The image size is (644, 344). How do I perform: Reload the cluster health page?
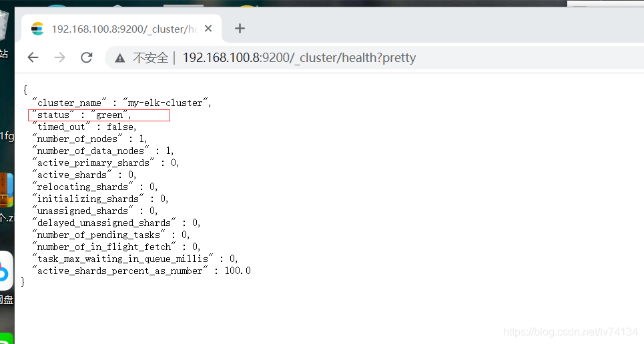point(87,57)
